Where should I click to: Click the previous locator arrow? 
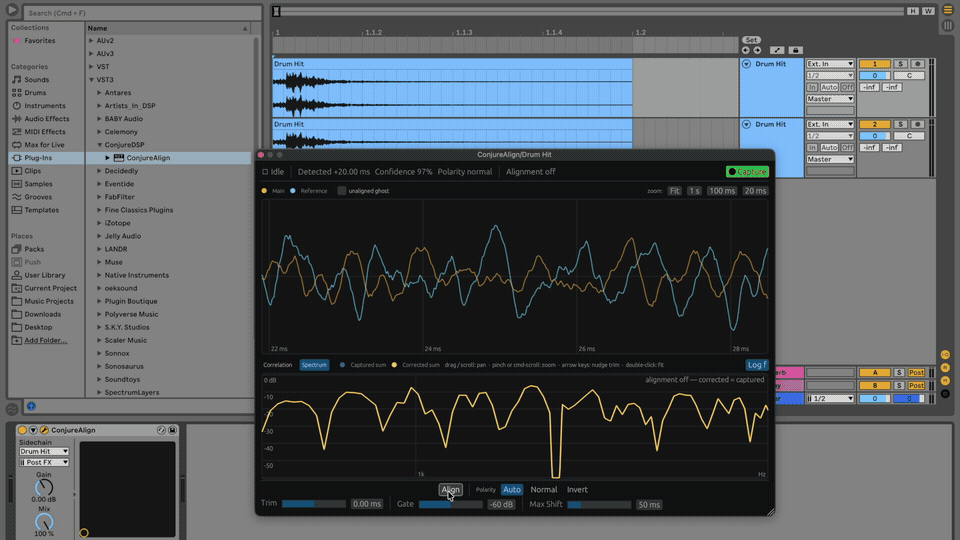tap(746, 50)
